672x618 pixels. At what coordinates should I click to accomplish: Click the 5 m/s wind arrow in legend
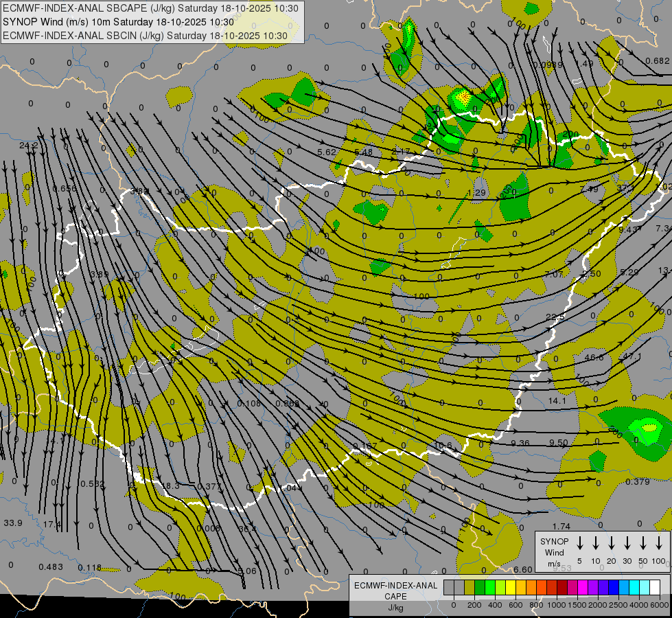click(x=579, y=543)
